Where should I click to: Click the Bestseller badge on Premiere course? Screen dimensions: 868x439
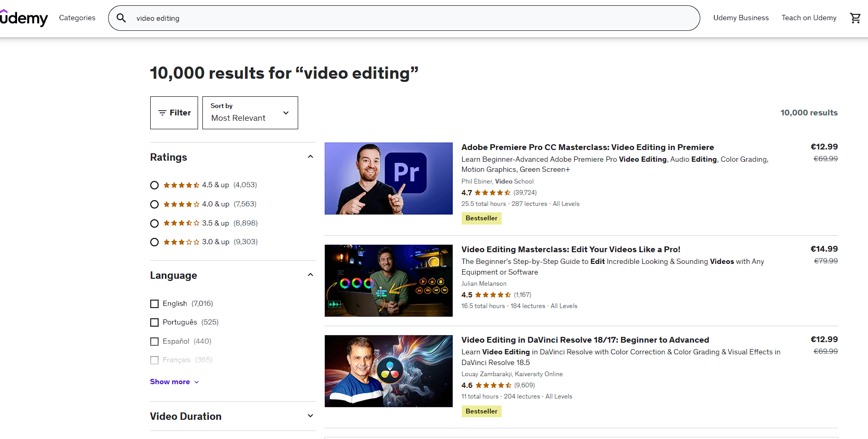[x=481, y=218]
